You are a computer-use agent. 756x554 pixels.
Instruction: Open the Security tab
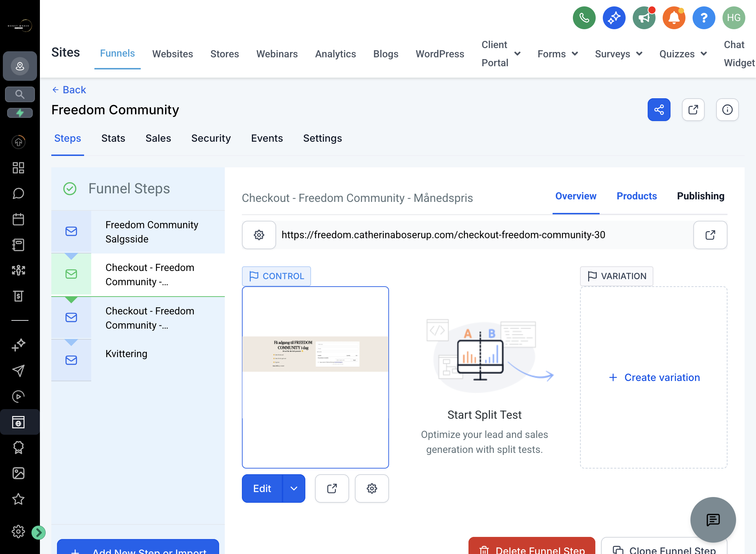tap(211, 138)
